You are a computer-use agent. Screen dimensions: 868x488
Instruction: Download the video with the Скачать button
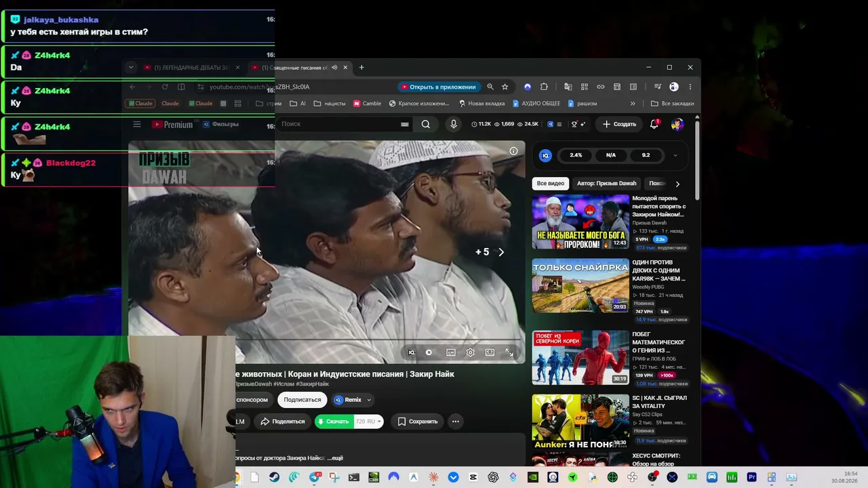point(334,422)
